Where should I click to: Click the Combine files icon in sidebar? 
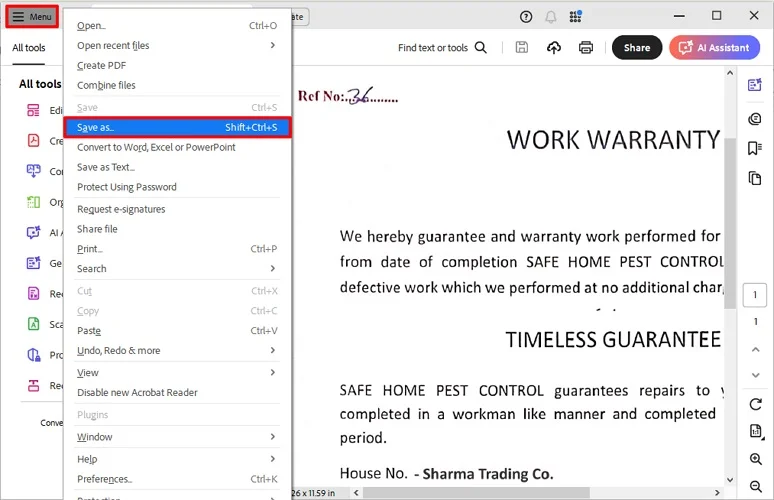[x=33, y=171]
